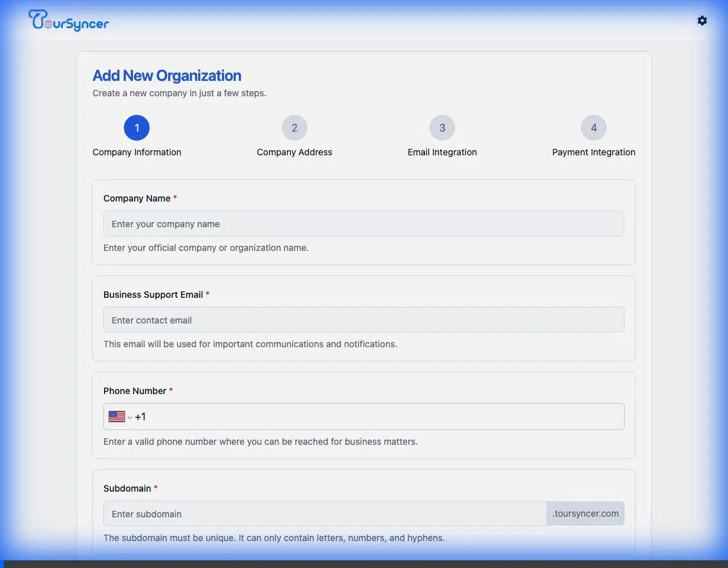
Task: Click step 3 Email Integration circle
Action: click(442, 127)
